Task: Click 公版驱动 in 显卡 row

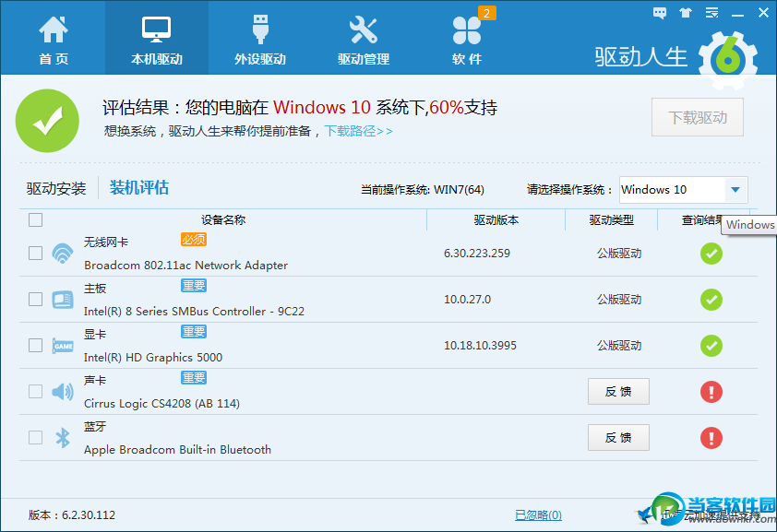Action: (619, 346)
